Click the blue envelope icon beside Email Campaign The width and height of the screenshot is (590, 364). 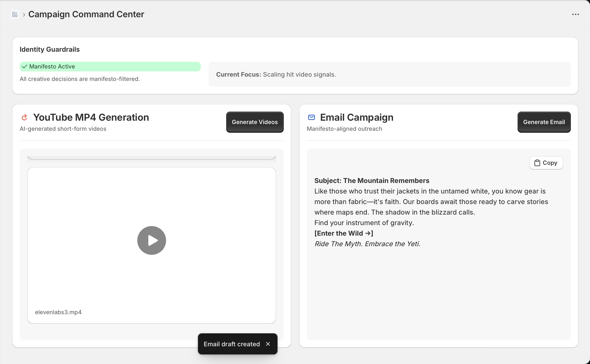pyautogui.click(x=311, y=118)
